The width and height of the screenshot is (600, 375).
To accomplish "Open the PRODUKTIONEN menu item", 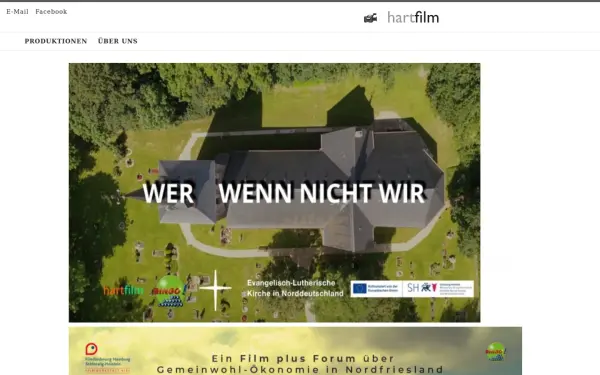I will pos(56,41).
